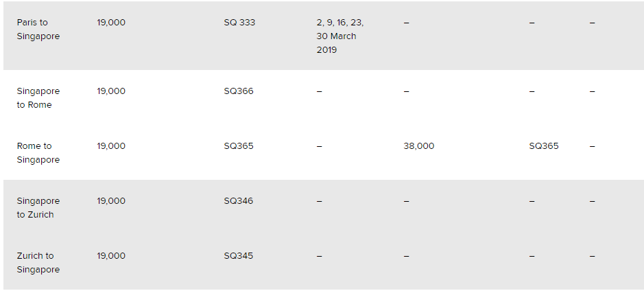This screenshot has height=291, width=644.
Task: Click 19,000 miles in the Paris row
Action: point(111,23)
